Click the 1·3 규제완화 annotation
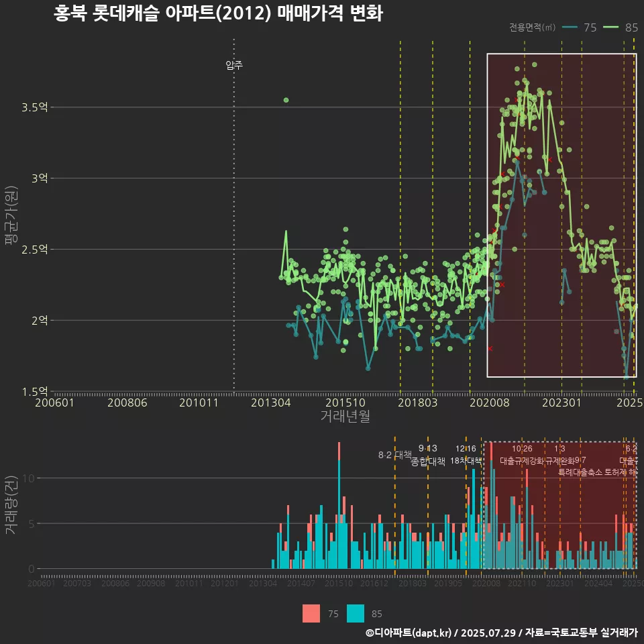The image size is (644, 644). point(559,455)
